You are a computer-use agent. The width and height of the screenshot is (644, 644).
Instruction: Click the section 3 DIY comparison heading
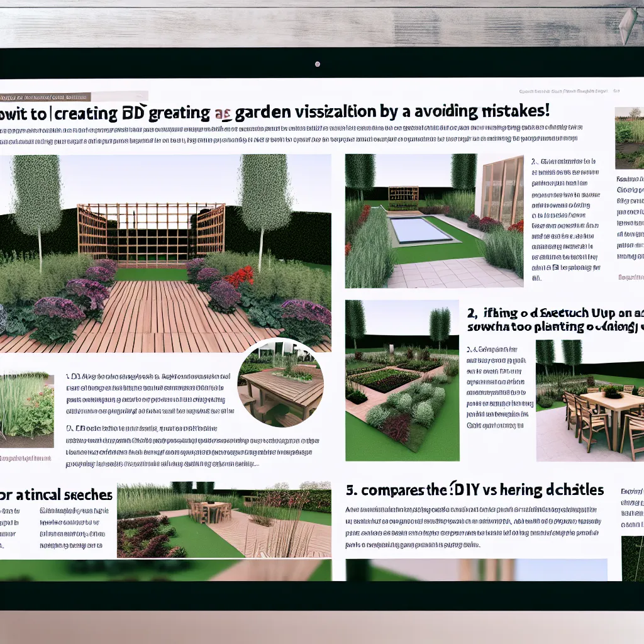[x=475, y=490]
